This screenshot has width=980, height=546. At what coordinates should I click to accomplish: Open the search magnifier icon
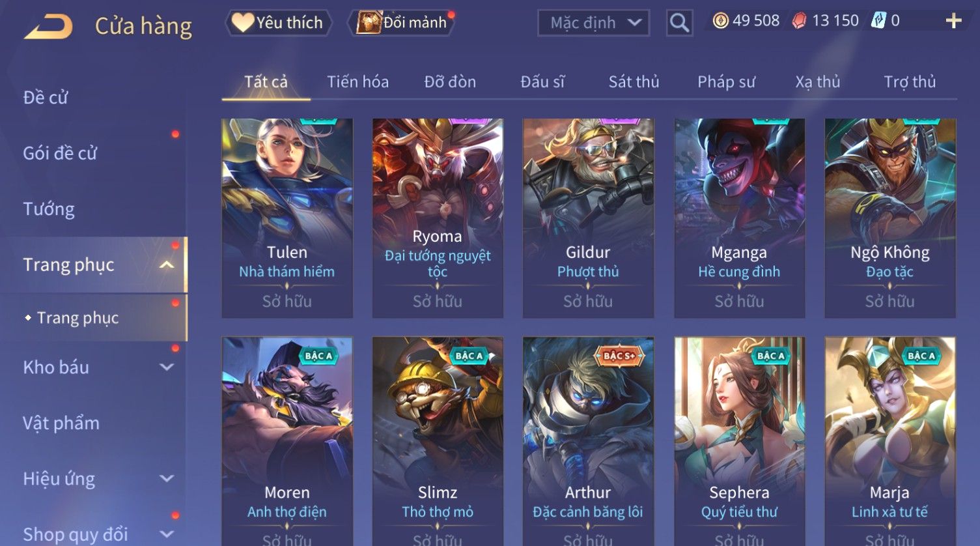(x=679, y=23)
